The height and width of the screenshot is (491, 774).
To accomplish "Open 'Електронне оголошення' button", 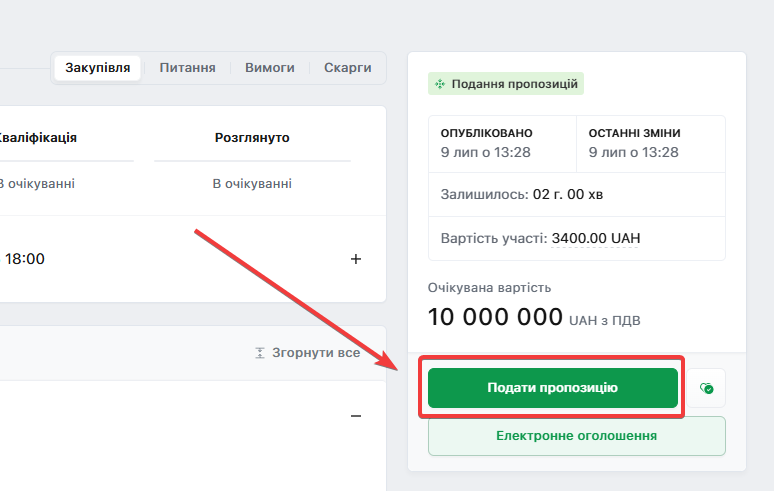I will (576, 436).
